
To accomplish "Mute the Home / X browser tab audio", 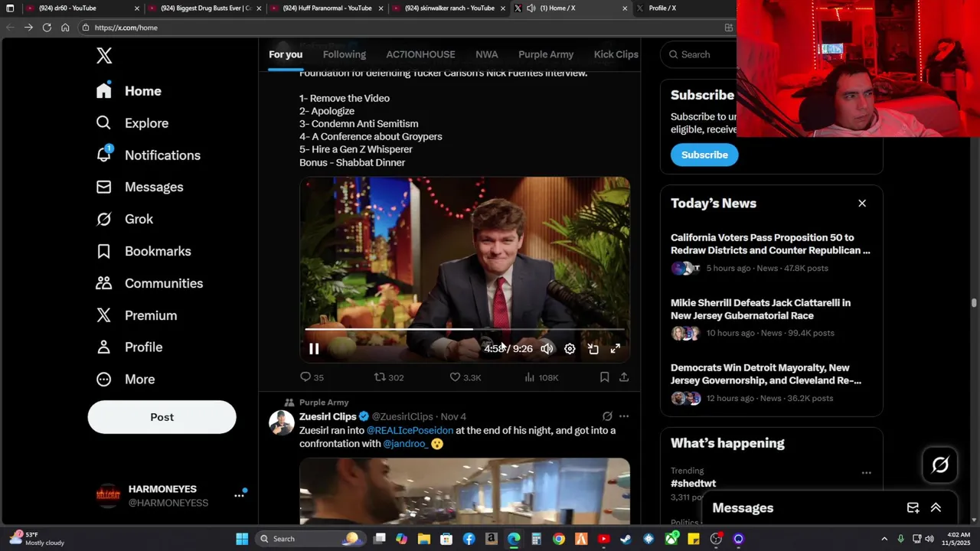I will [x=531, y=8].
